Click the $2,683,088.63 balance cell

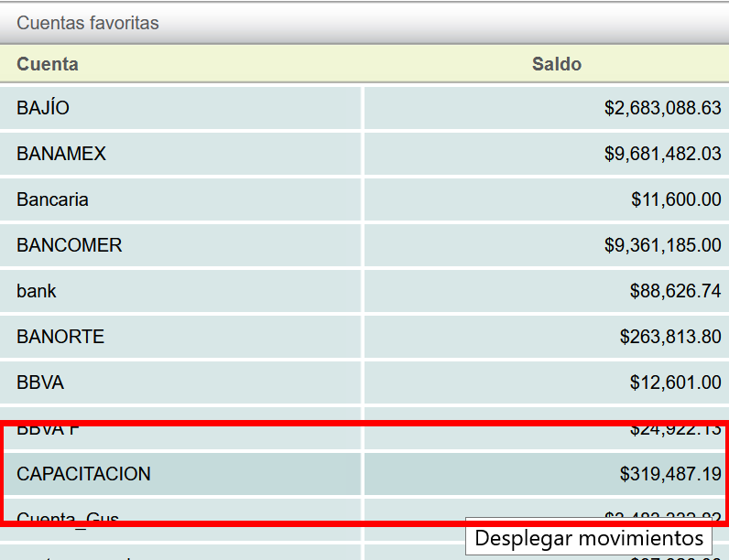click(662, 108)
